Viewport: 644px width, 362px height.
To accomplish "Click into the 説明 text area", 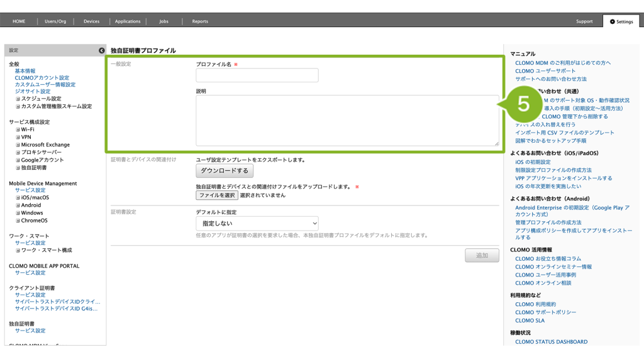I will 347,121.
